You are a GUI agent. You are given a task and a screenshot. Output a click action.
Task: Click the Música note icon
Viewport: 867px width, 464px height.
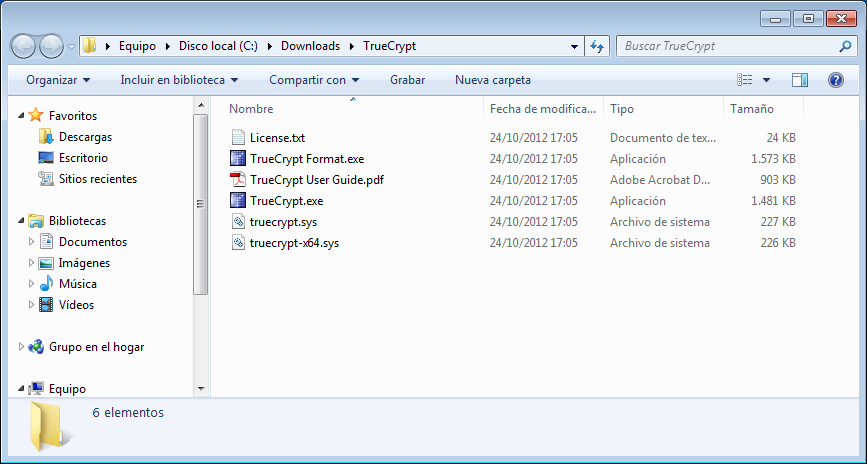tap(46, 283)
